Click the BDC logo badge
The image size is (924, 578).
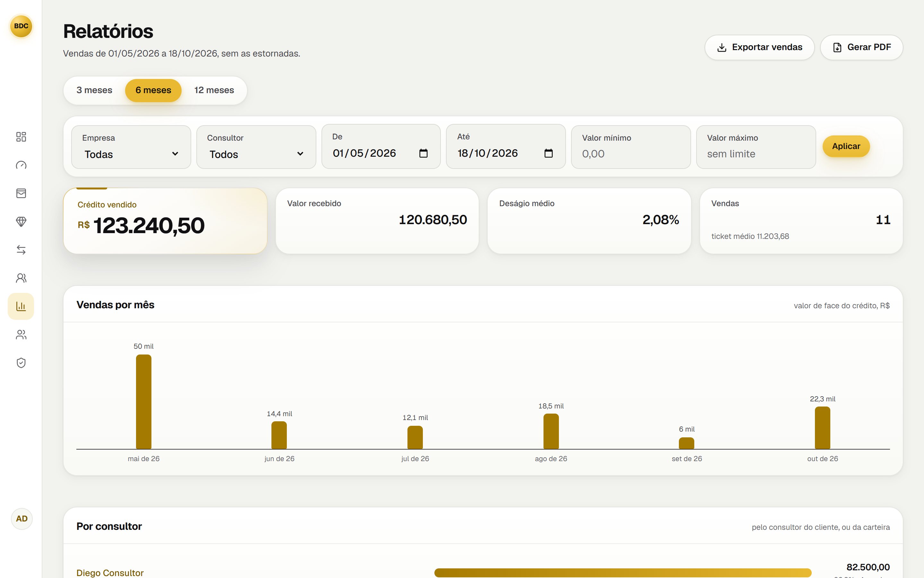21,26
